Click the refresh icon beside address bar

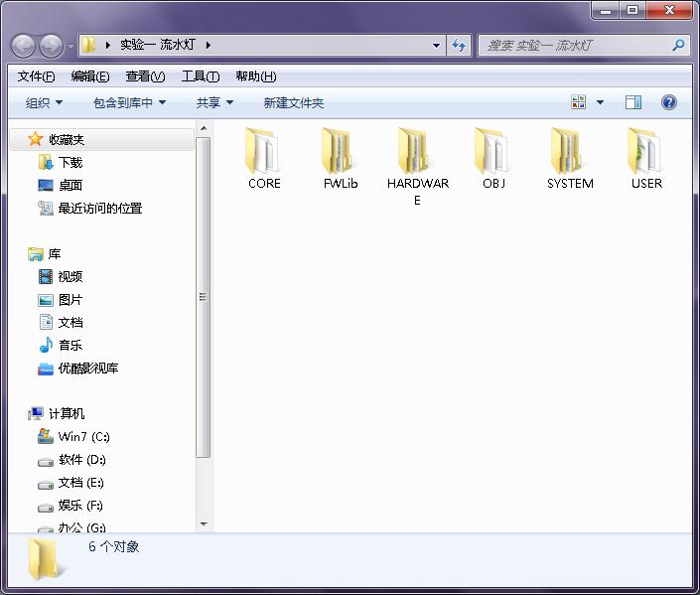pyautogui.click(x=459, y=45)
